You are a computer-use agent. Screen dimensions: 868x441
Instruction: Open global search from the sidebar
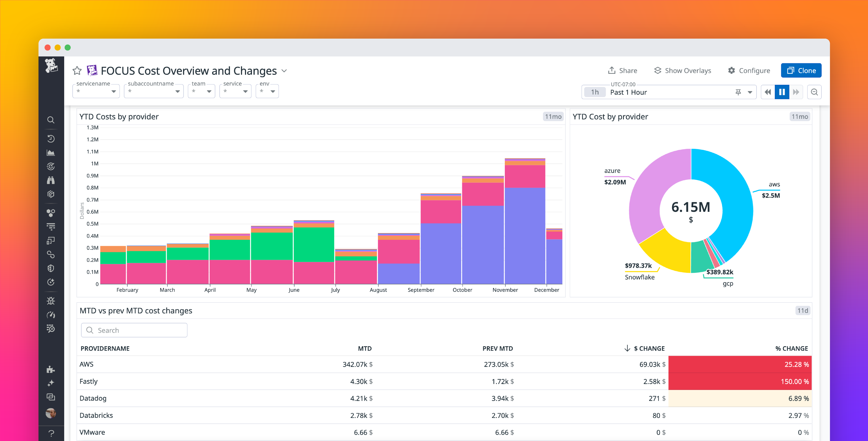tap(51, 120)
